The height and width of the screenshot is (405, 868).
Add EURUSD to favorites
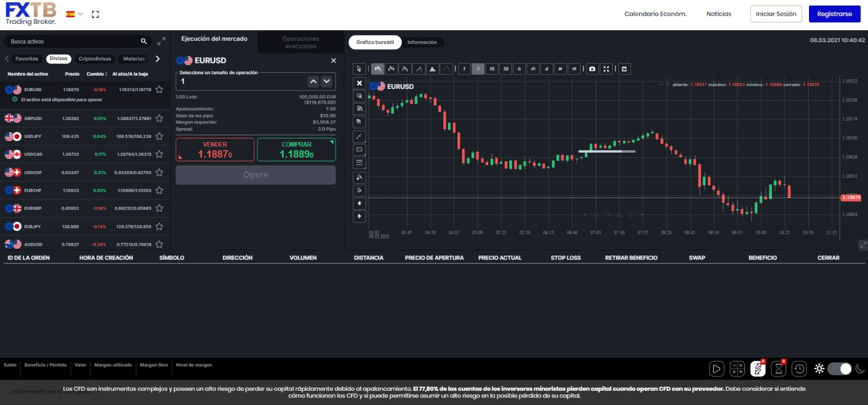[x=159, y=90]
